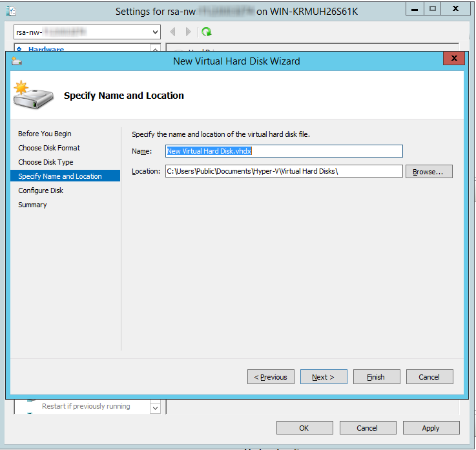476x450 pixels.
Task: Open the rsa-nw virtual machine dropdown
Action: click(155, 32)
